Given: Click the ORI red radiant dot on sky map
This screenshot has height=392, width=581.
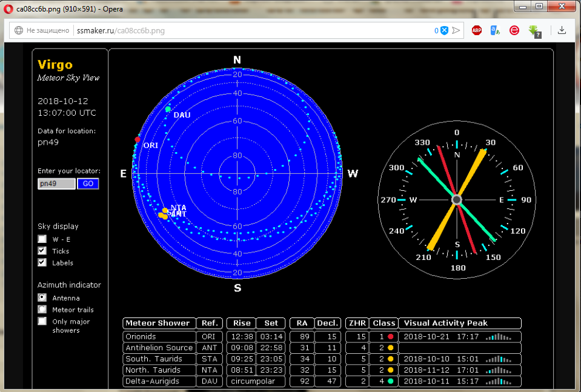Looking at the screenshot, I should tap(138, 140).
